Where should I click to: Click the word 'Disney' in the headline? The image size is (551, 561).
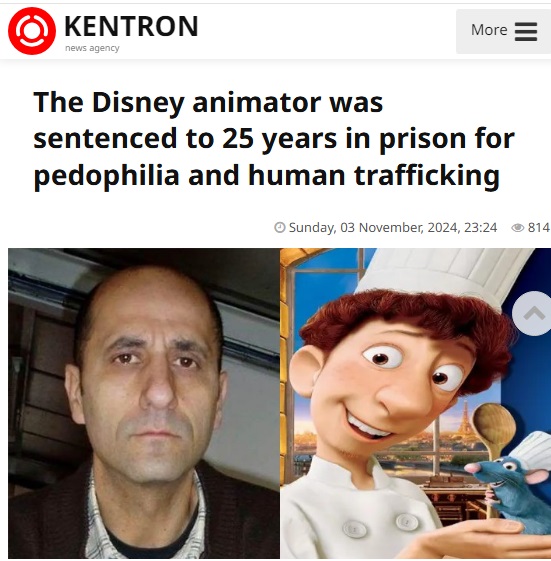[138, 103]
